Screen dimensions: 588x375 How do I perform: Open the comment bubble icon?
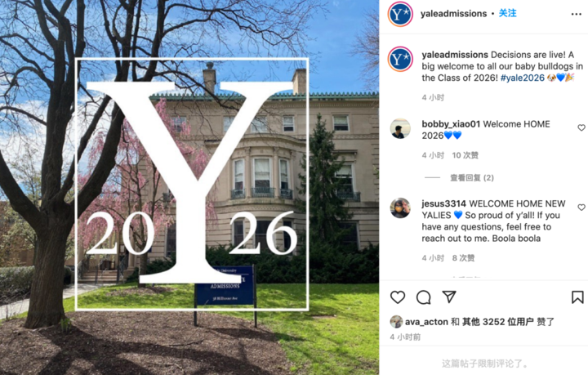pos(423,297)
